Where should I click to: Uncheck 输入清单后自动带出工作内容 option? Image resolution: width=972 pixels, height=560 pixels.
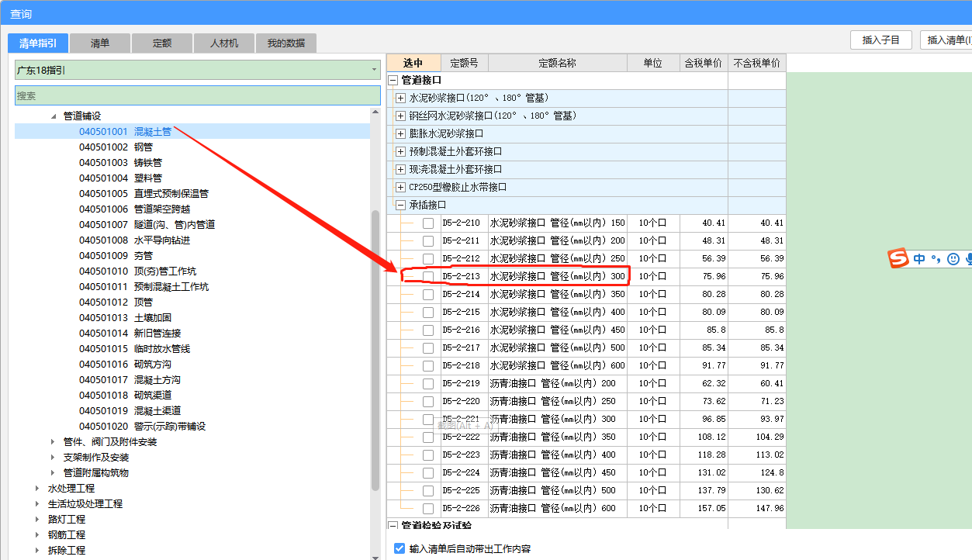coord(400,548)
